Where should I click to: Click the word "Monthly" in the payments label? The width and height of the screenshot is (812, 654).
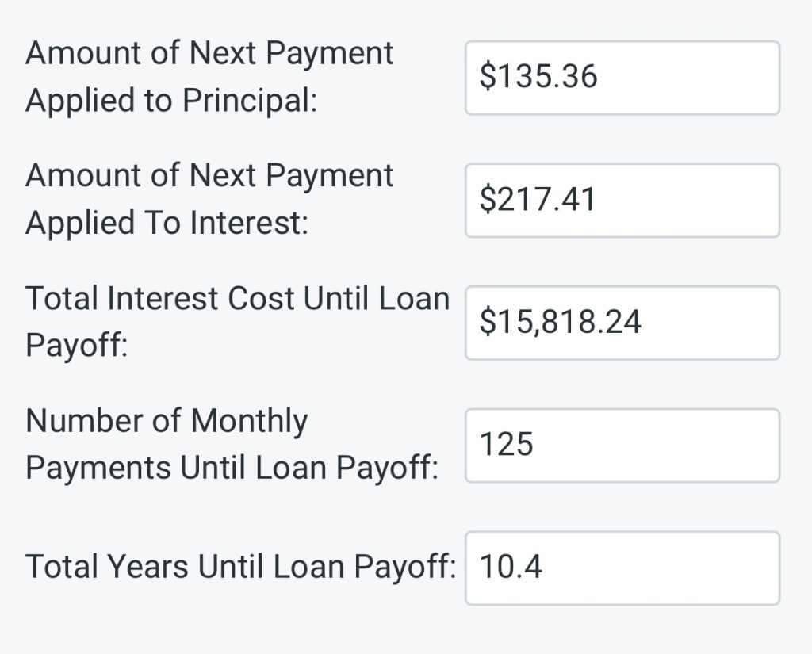[x=249, y=421]
